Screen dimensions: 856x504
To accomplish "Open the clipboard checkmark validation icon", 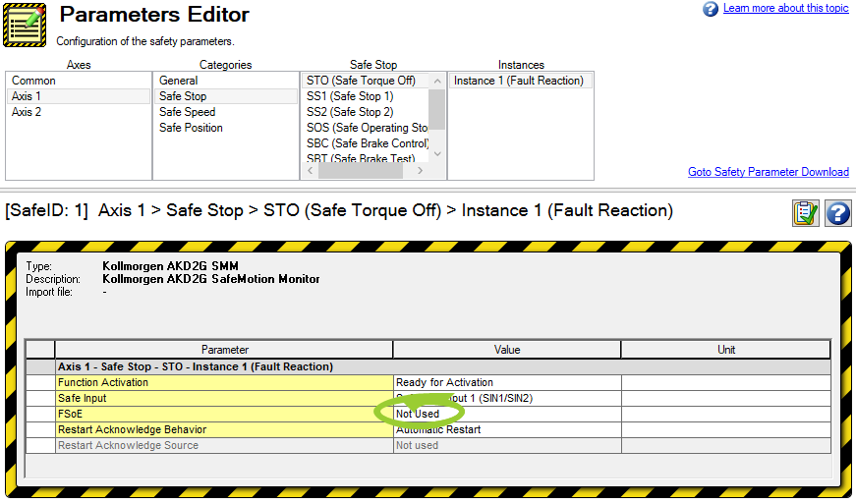I will [806, 213].
